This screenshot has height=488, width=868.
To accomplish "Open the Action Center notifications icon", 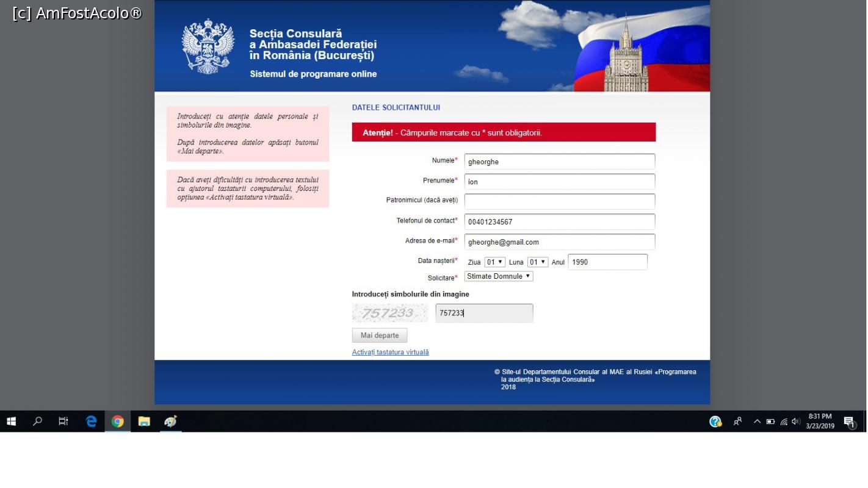I will 848,422.
